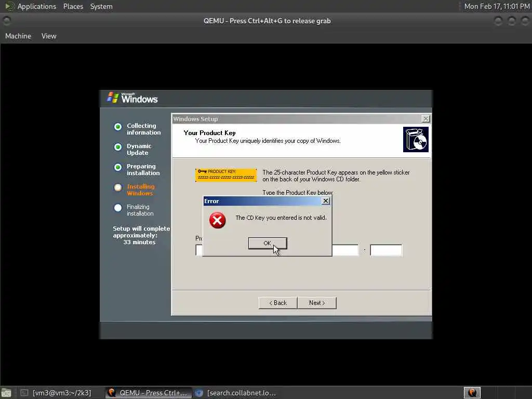The height and width of the screenshot is (399, 532).
Task: Click the '33 minutes' estimate text
Action: (x=139, y=242)
